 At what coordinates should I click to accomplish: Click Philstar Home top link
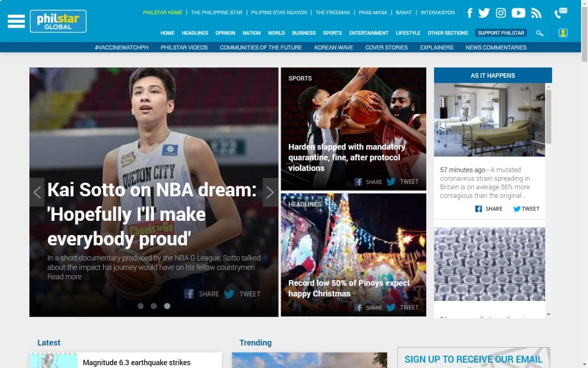pyautogui.click(x=163, y=12)
